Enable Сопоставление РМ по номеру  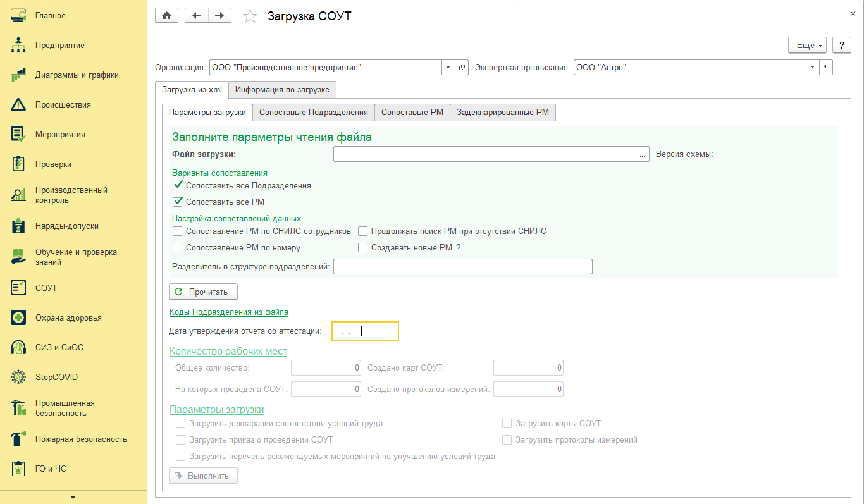point(178,248)
